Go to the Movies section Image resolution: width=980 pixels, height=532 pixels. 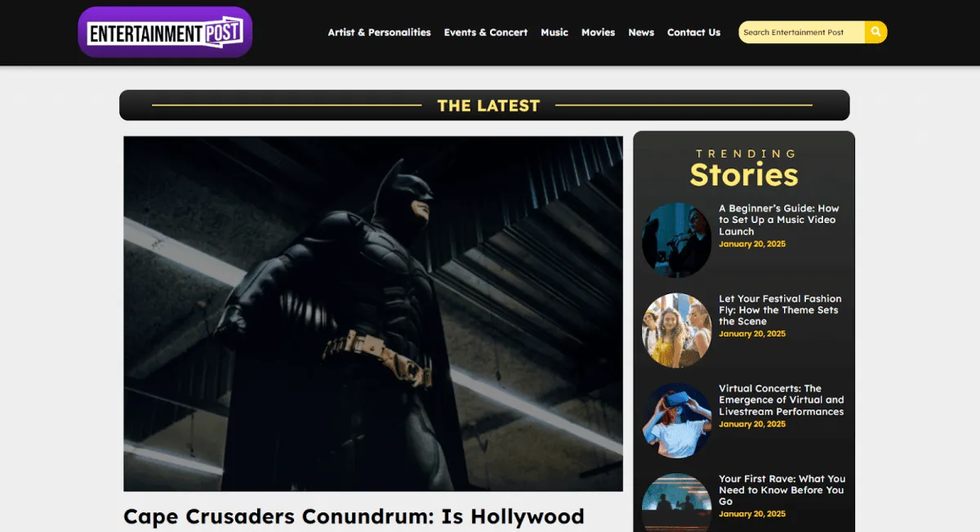[x=598, y=33]
